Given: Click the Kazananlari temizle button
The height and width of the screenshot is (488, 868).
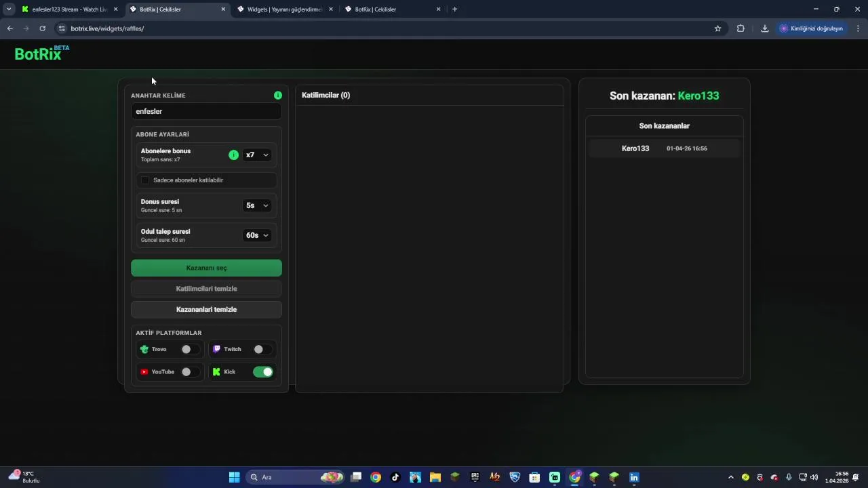Looking at the screenshot, I should point(206,310).
